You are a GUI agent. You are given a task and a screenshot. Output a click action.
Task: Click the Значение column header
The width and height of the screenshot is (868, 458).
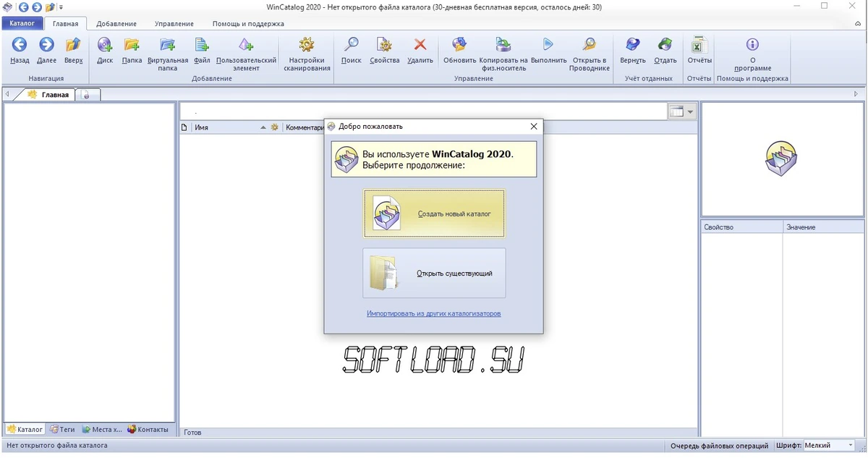(823, 226)
